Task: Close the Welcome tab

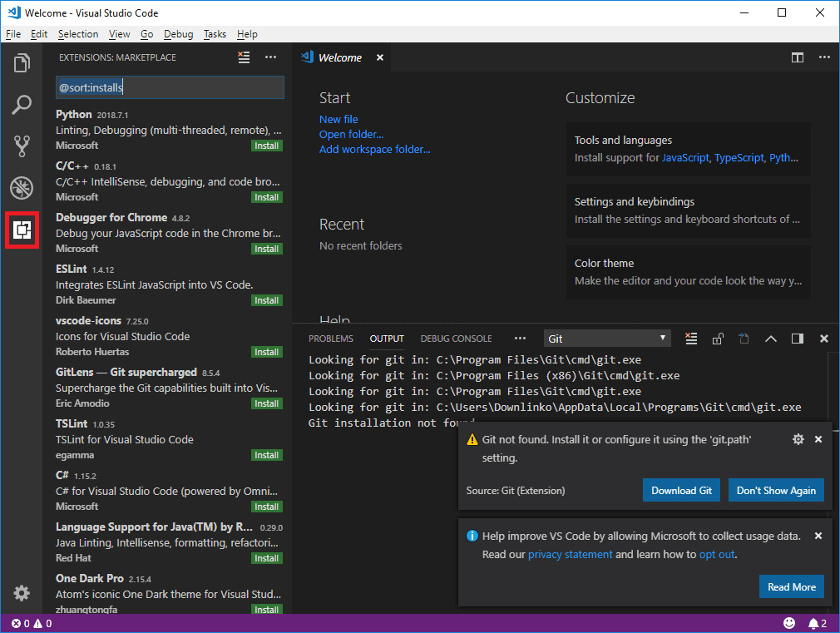Action: click(x=380, y=57)
